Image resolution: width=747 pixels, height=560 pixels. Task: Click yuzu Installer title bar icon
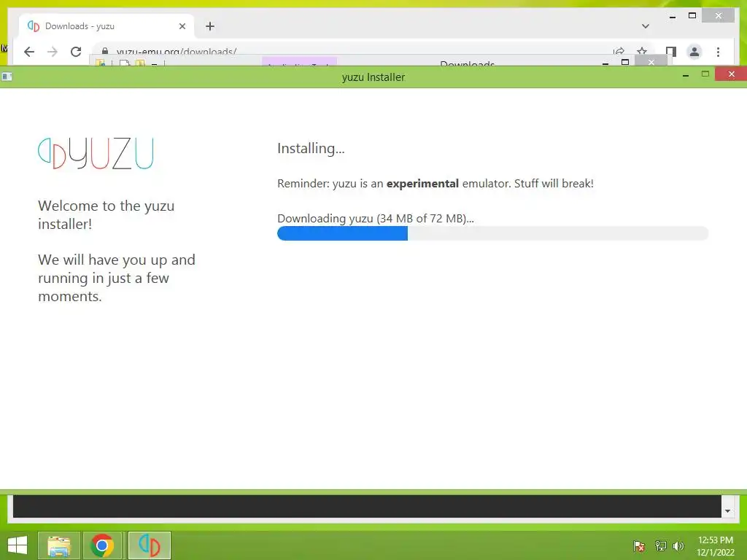coord(7,77)
